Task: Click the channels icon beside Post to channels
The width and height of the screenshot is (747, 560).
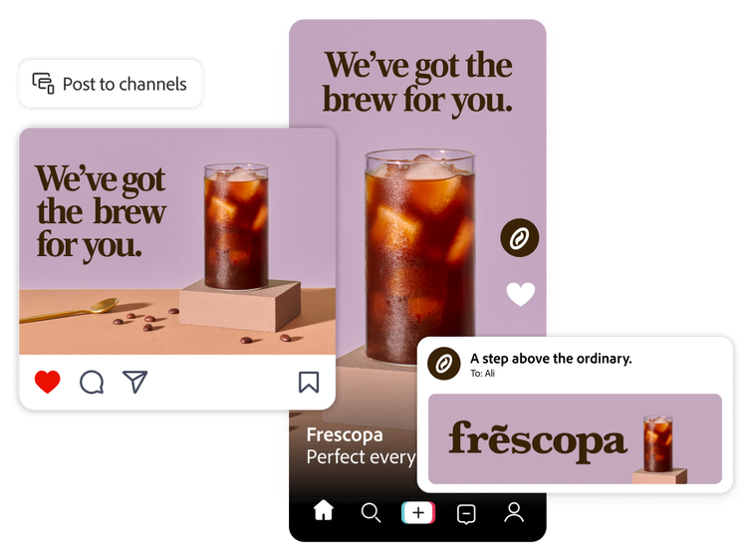Action: point(44,84)
